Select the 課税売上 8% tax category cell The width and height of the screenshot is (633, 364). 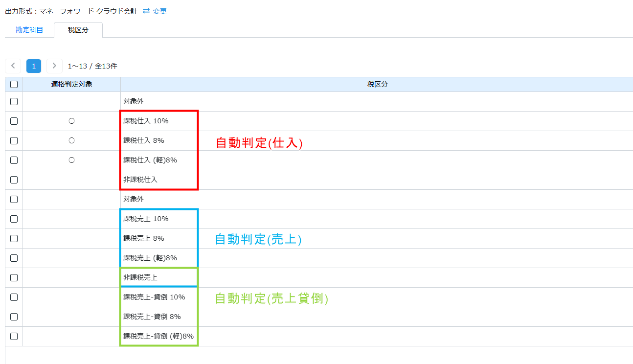(x=144, y=238)
